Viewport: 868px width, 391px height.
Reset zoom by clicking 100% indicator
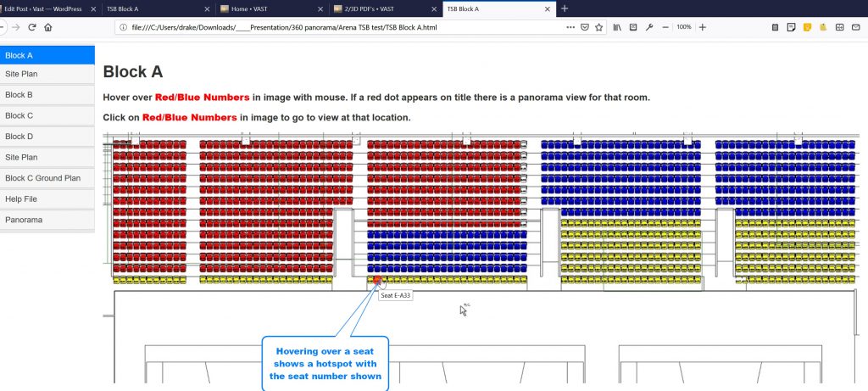click(683, 27)
